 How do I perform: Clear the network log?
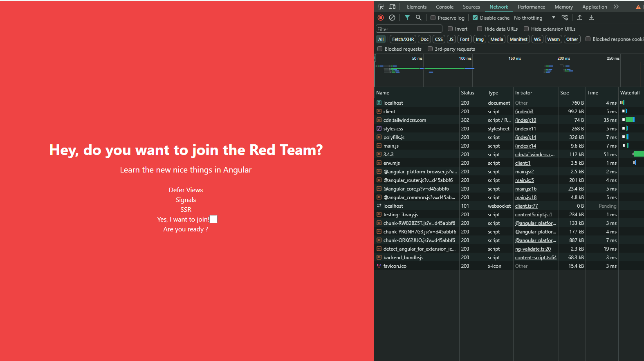coord(392,18)
